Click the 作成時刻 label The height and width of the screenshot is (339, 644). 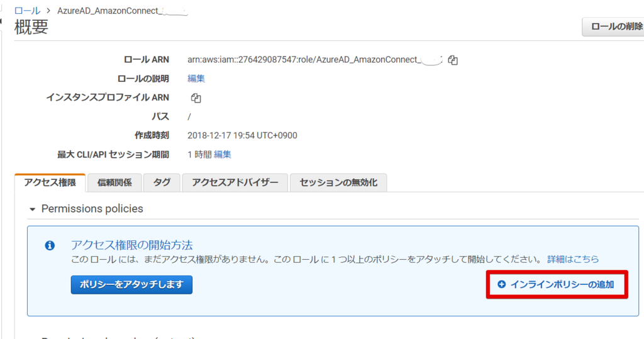[152, 135]
